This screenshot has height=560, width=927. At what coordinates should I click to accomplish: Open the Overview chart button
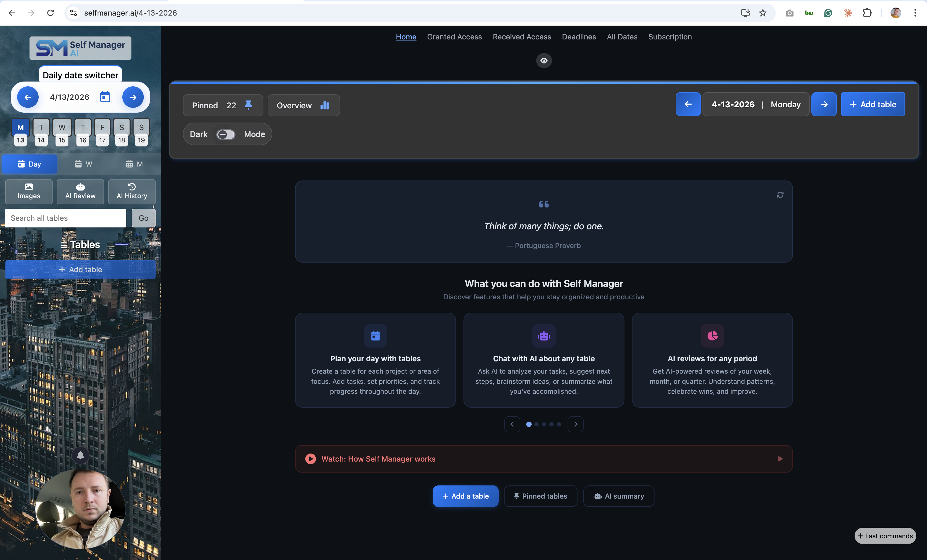(303, 105)
